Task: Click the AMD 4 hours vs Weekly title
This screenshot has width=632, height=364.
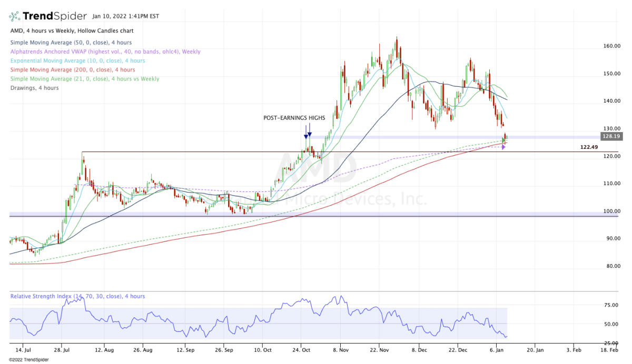Action: click(72, 32)
